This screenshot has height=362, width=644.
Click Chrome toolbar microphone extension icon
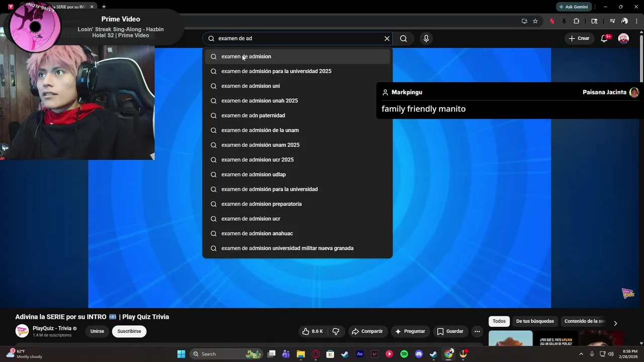563,21
